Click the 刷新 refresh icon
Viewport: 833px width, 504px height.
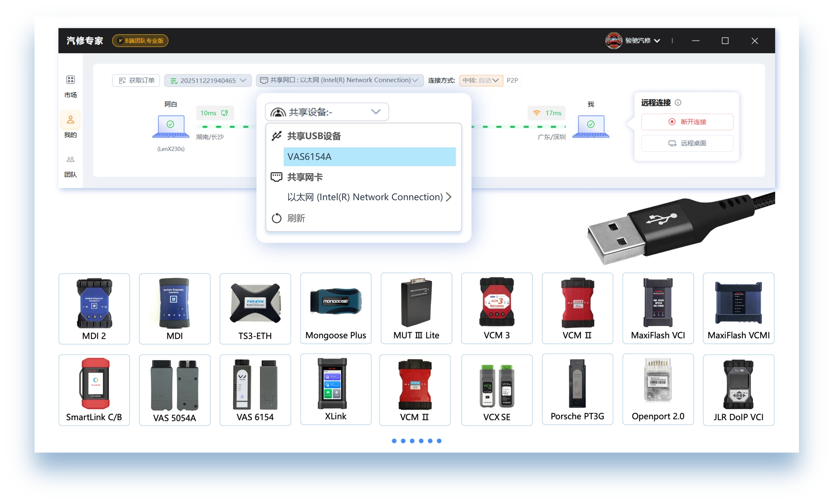[x=276, y=218]
